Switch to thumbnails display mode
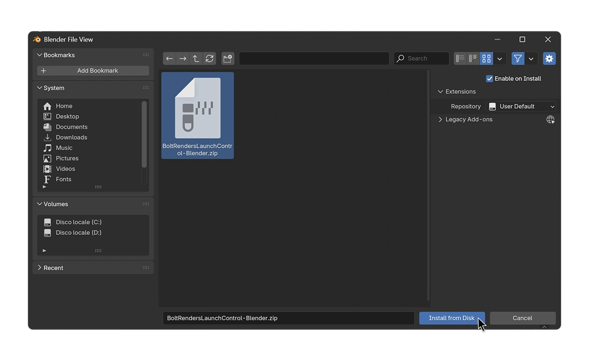The height and width of the screenshot is (364, 589). click(486, 58)
